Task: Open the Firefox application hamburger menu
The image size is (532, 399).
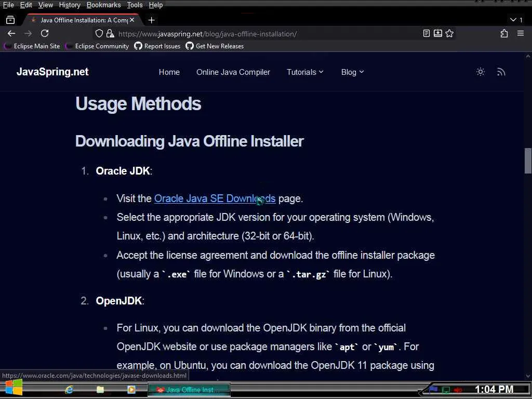Action: (x=521, y=33)
